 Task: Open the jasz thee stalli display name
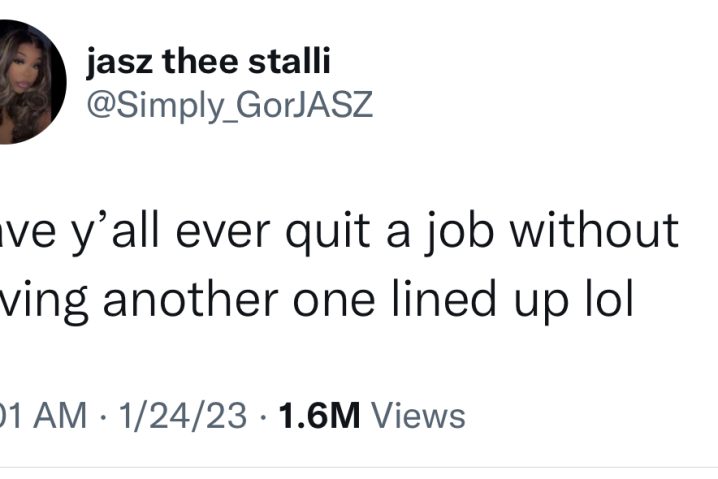(208, 61)
